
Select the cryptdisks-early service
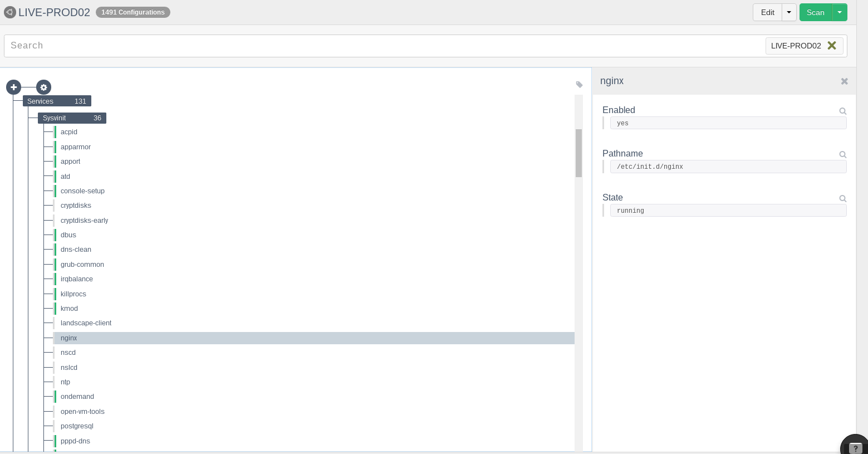(85, 221)
